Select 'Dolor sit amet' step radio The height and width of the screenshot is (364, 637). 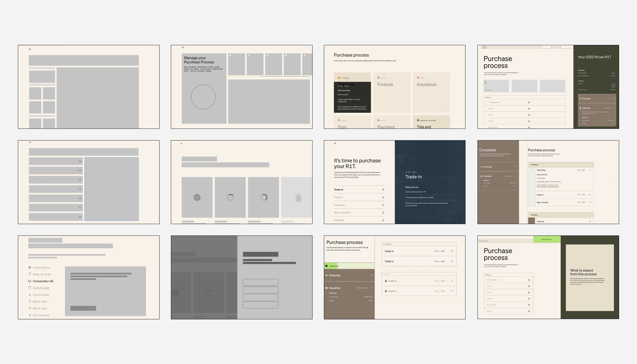tap(30, 274)
